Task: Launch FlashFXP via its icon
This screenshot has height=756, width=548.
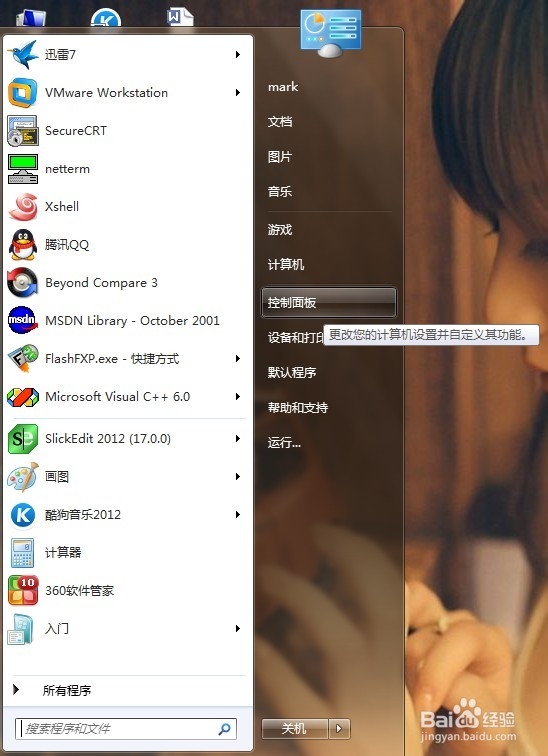Action: coord(23,358)
